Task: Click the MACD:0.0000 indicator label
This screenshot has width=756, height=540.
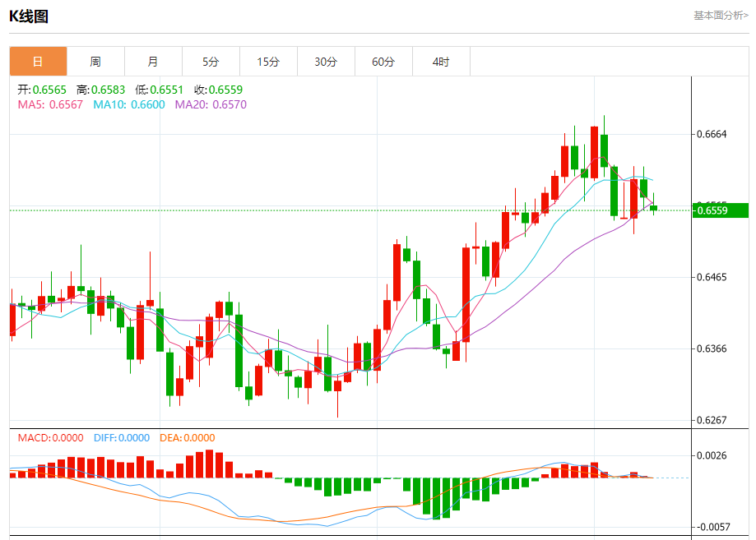Action: (51, 438)
